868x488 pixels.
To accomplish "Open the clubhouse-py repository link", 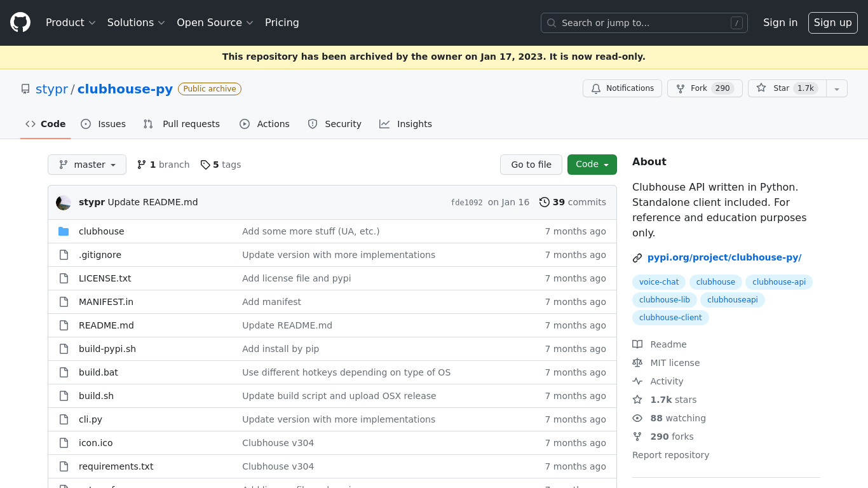I will [125, 89].
